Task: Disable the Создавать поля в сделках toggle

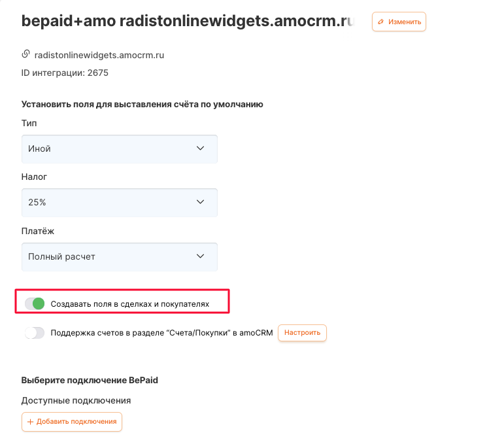Action: click(35, 303)
